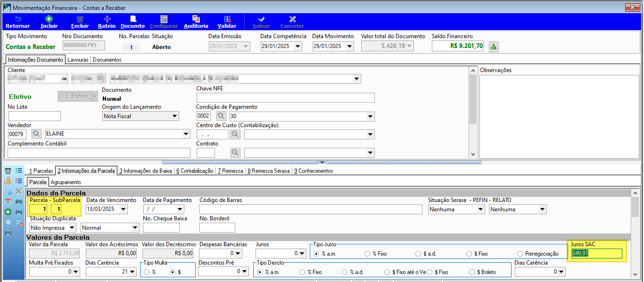Expand the Data Competência date picker
Image resolution: width=644 pixels, height=282 pixels.
[x=297, y=46]
